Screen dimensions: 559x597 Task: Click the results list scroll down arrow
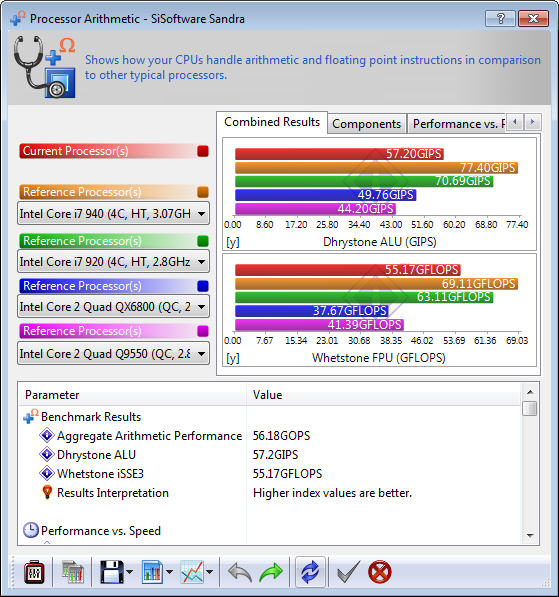click(x=530, y=536)
